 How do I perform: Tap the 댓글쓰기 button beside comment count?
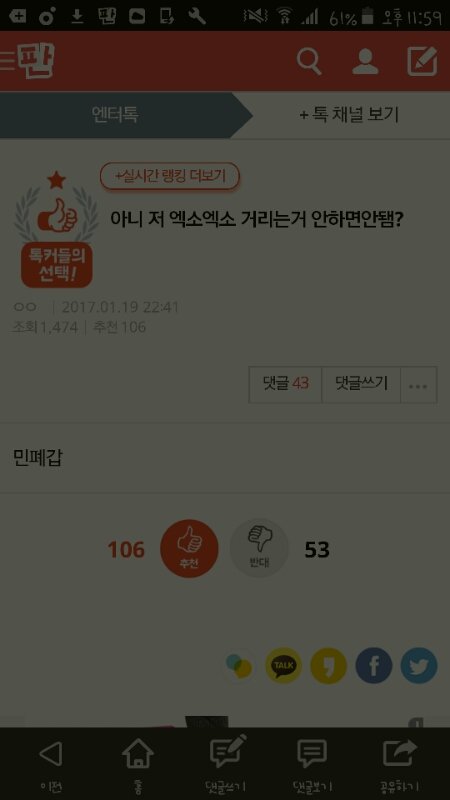pos(361,385)
